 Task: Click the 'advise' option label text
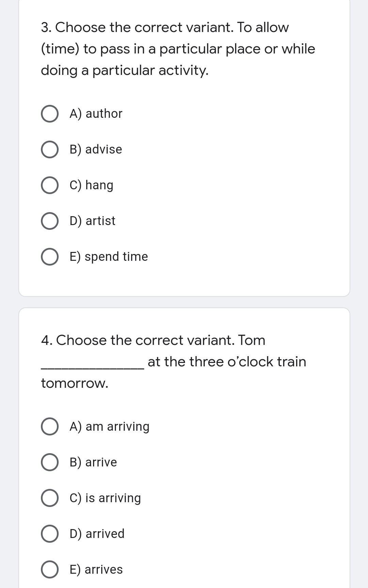(x=104, y=149)
